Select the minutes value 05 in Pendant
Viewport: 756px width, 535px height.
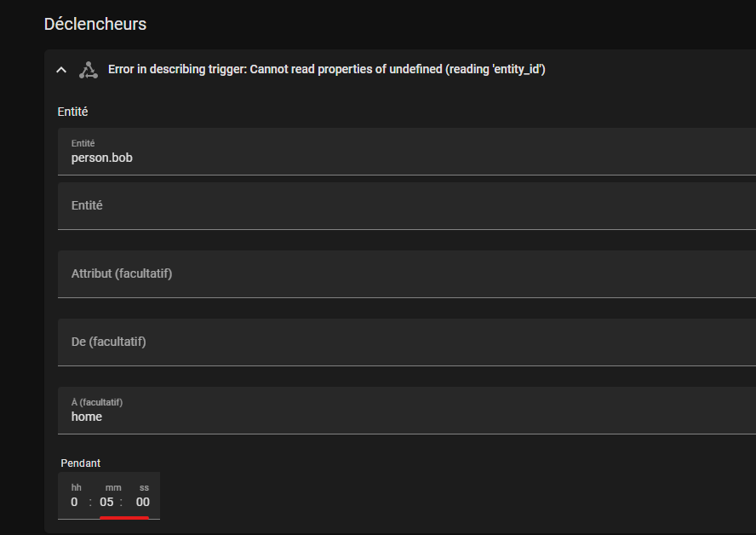coord(106,502)
